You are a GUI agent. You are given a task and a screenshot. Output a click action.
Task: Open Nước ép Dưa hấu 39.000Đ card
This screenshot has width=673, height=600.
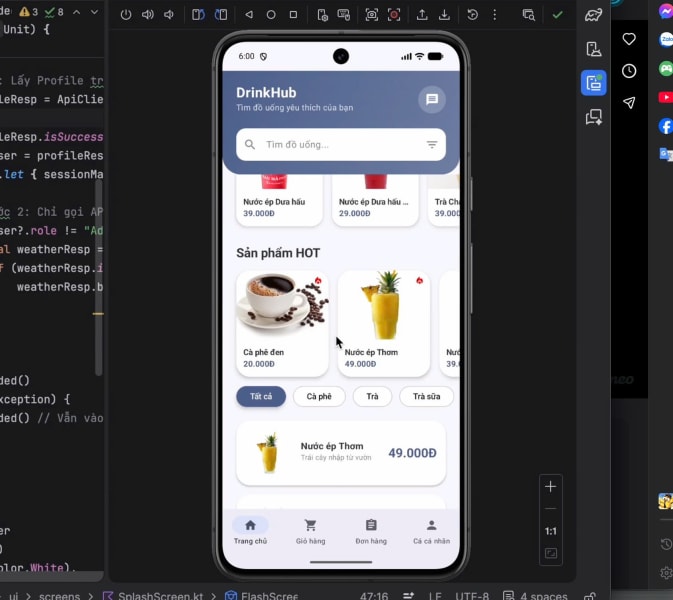(x=279, y=200)
